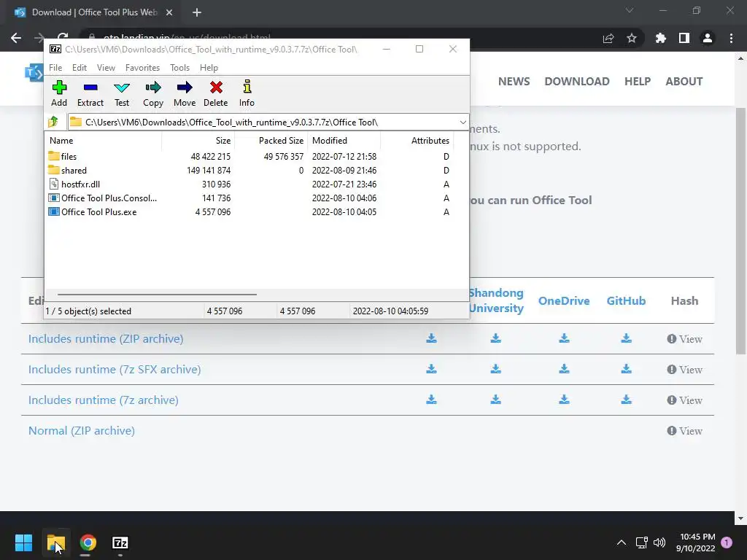Click Office Tool Plus.Console file icon

(x=54, y=198)
